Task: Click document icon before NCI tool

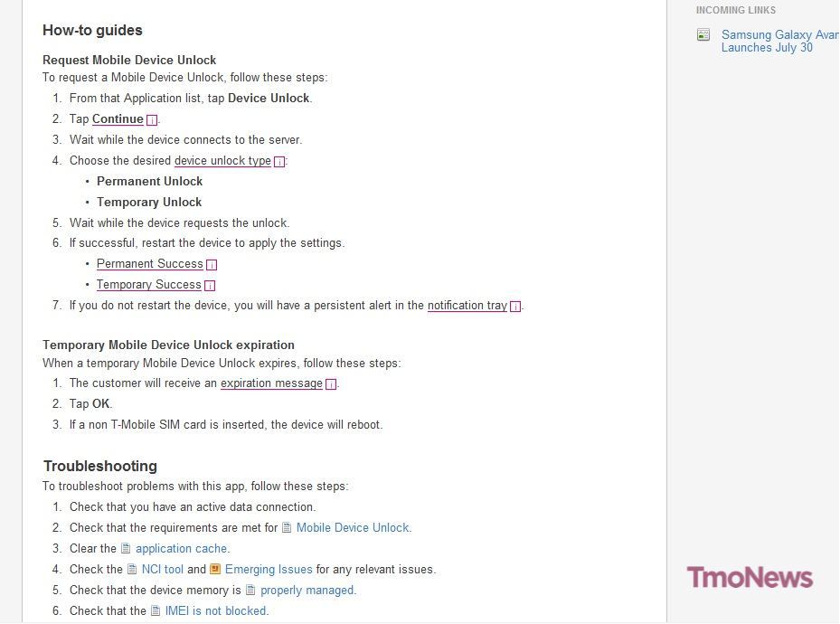Action: pos(132,569)
